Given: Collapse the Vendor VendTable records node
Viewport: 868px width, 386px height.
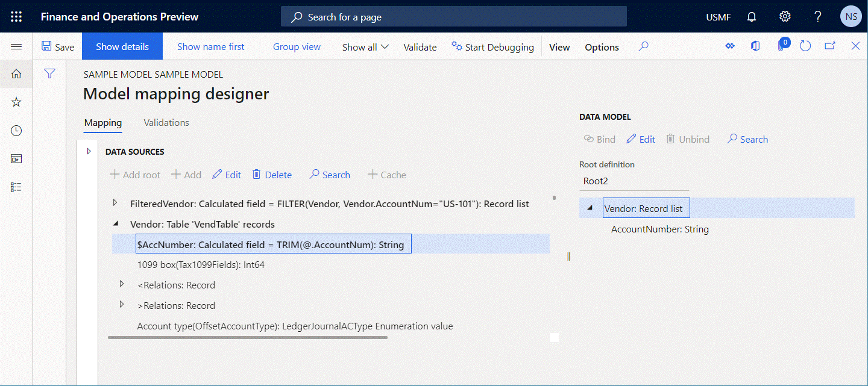Looking at the screenshot, I should 115,223.
